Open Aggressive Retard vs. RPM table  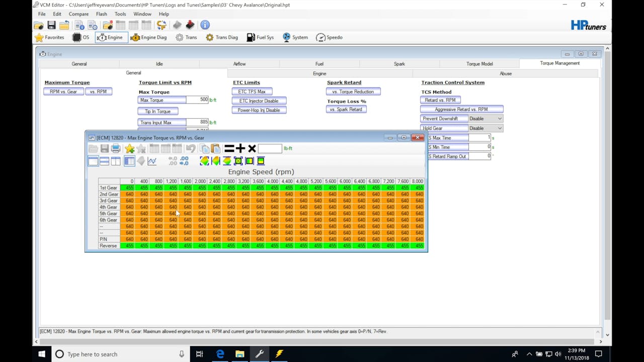coord(461,109)
